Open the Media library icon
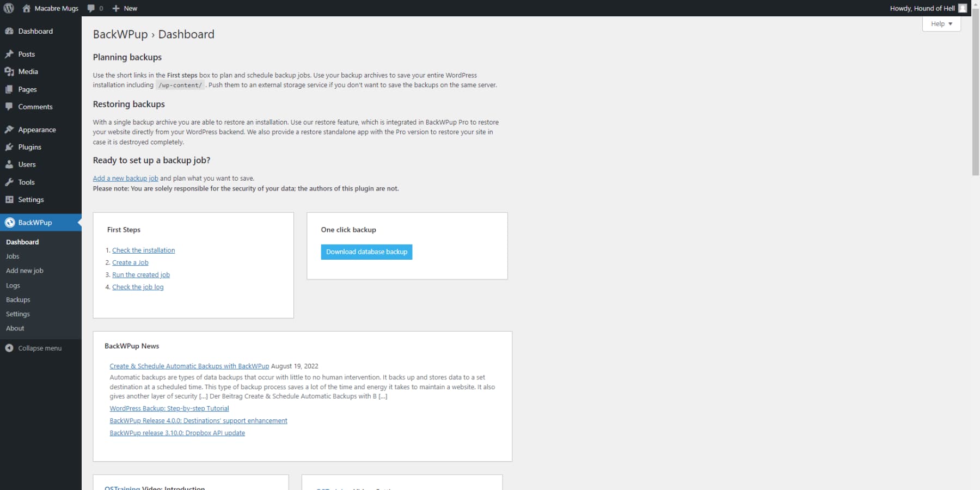 click(9, 71)
